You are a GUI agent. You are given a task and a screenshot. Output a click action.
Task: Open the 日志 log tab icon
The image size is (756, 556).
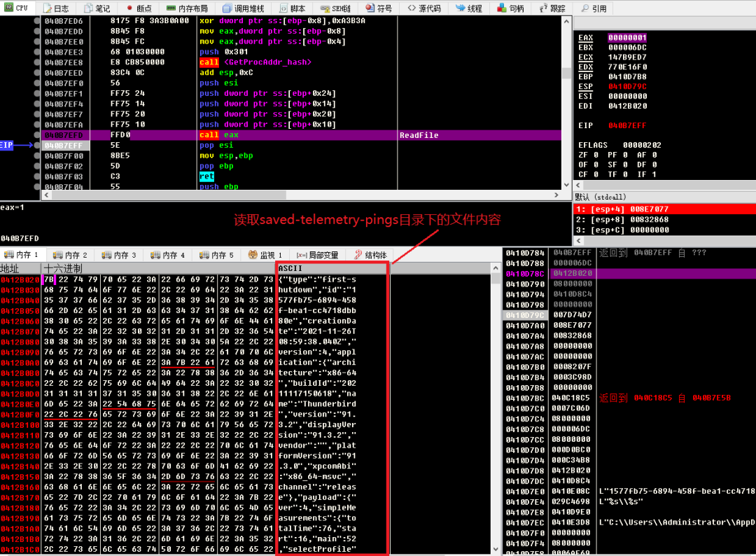(48, 8)
